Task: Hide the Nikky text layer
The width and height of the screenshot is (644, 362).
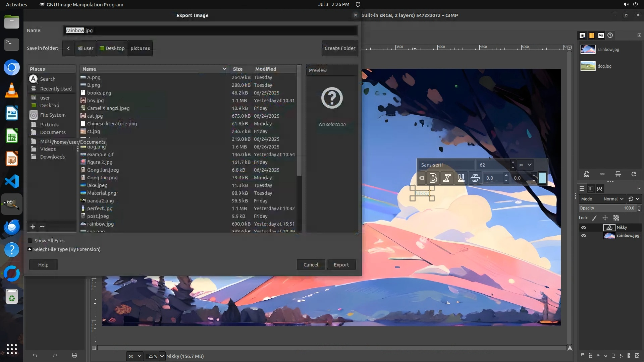Action: tap(584, 228)
